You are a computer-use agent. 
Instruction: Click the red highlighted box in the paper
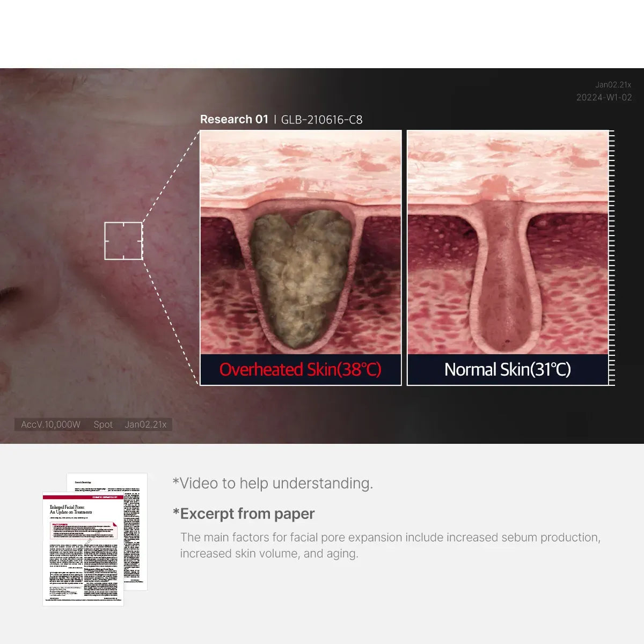pos(83,530)
